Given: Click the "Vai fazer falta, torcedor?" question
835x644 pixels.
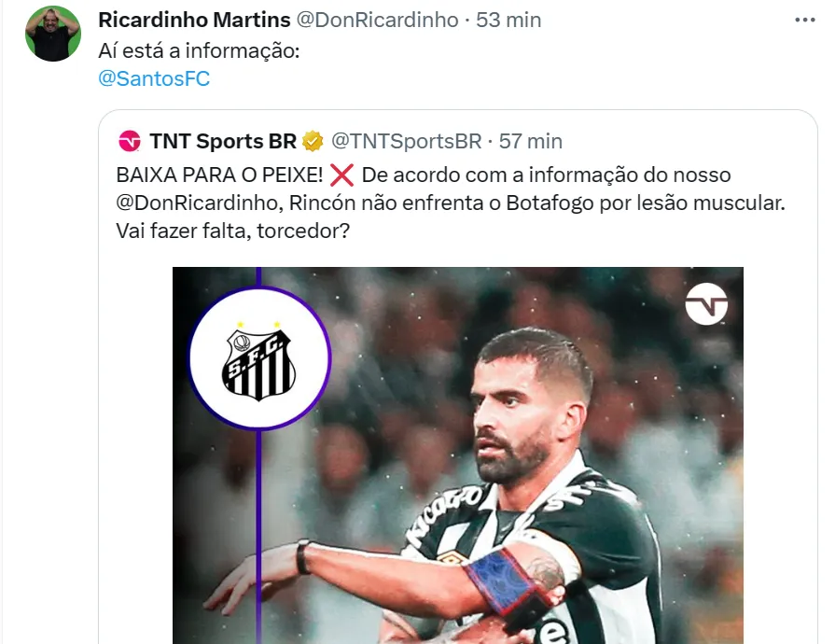Looking at the screenshot, I should point(233,230).
